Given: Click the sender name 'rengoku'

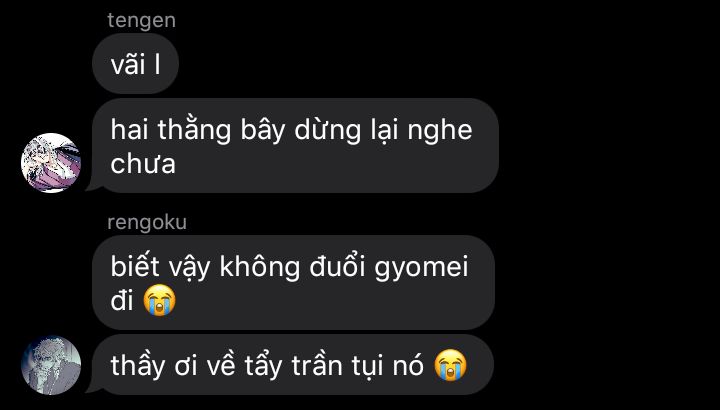Looking at the screenshot, I should pos(147,223).
